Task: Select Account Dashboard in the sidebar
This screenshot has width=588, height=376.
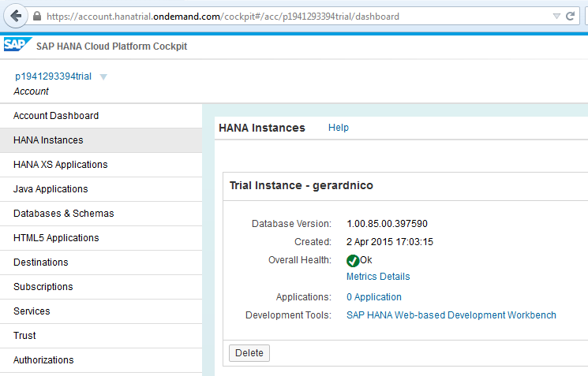Action: [56, 116]
